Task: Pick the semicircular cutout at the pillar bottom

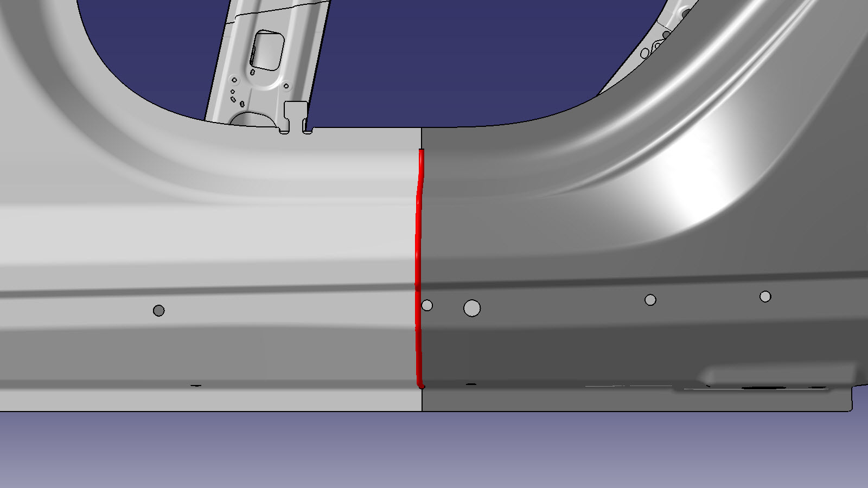Action: (x=250, y=118)
